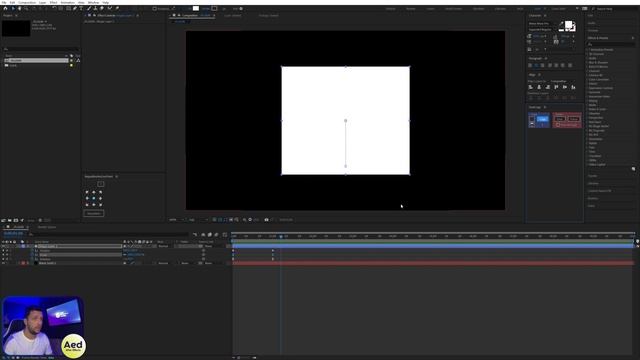Image resolution: width=640 pixels, height=360 pixels.
Task: Open the viewer magnification dropdown
Action: [x=176, y=220]
